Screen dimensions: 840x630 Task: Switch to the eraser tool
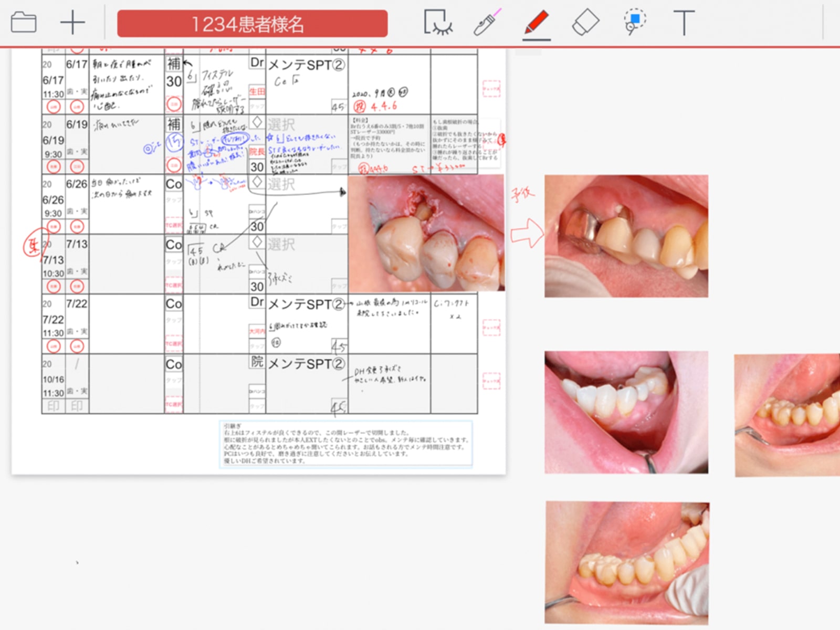585,23
